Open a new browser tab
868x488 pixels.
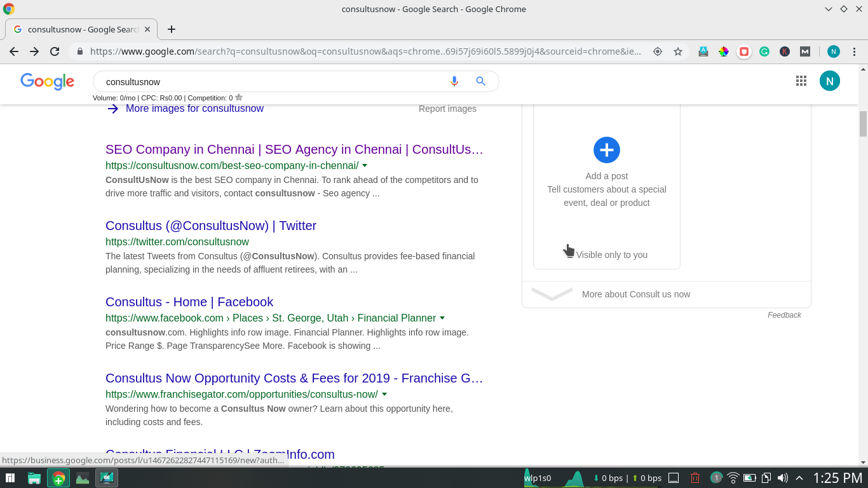click(x=172, y=29)
